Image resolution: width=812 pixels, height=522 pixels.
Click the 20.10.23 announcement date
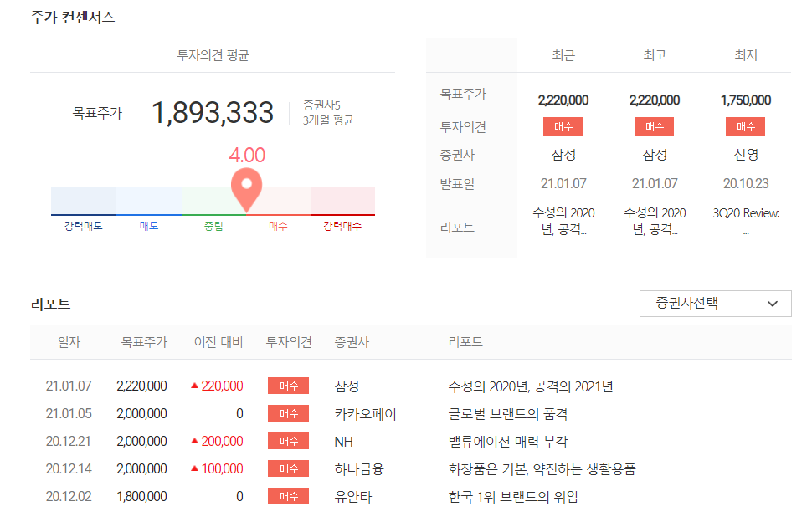tap(746, 183)
